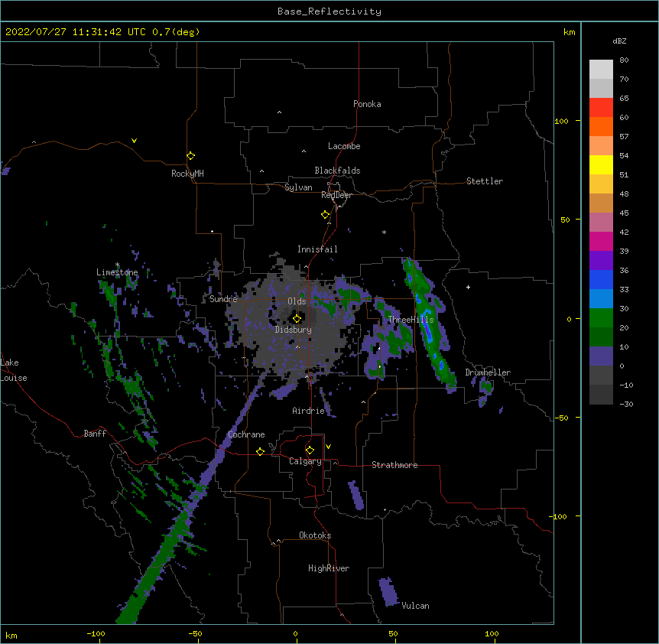Click the Stettler city label
The width and height of the screenshot is (659, 644).
pos(485,181)
